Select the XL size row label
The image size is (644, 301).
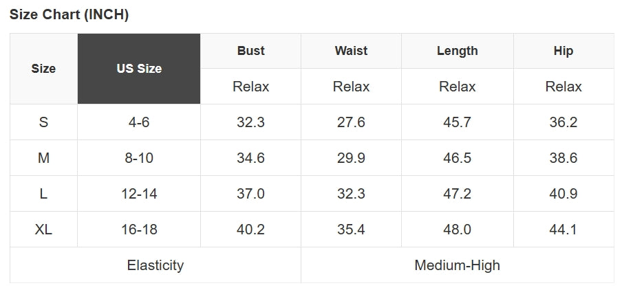click(x=43, y=230)
